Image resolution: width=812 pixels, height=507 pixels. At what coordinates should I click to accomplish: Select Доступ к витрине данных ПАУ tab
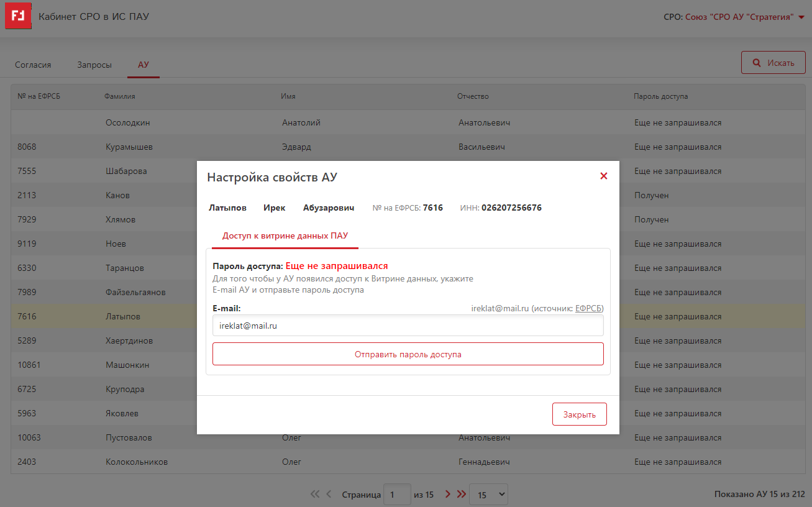(285, 236)
